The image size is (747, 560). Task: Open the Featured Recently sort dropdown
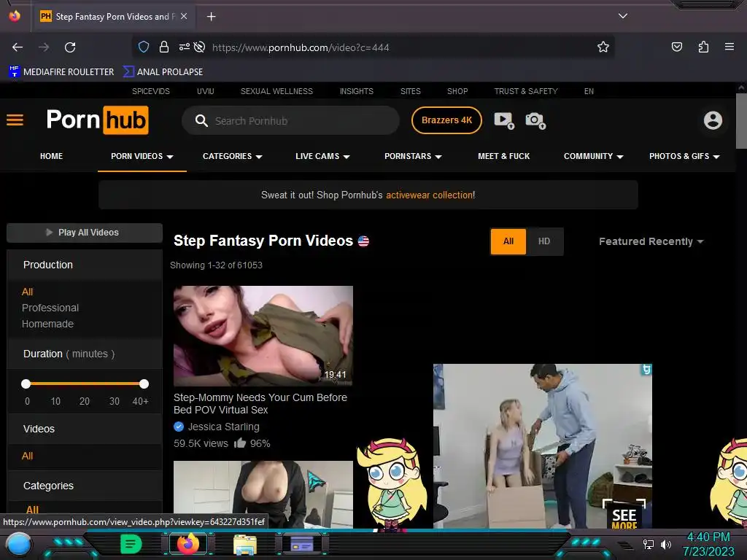tap(651, 241)
